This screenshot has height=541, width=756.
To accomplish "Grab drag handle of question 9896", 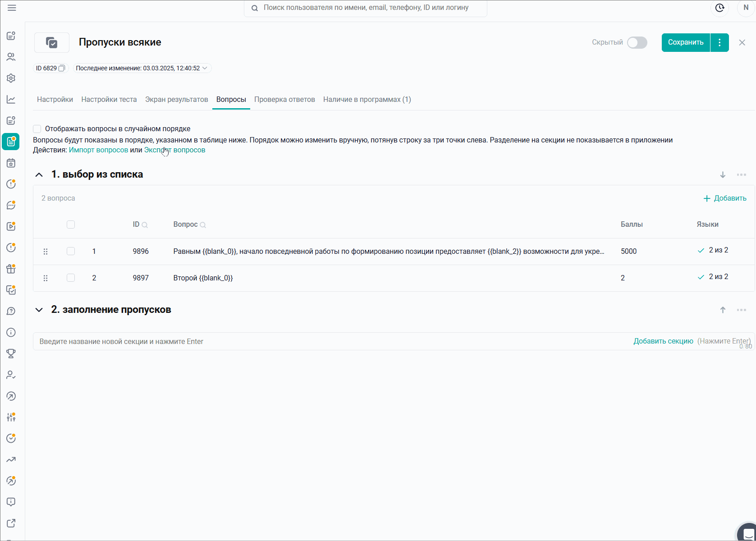I will click(46, 252).
